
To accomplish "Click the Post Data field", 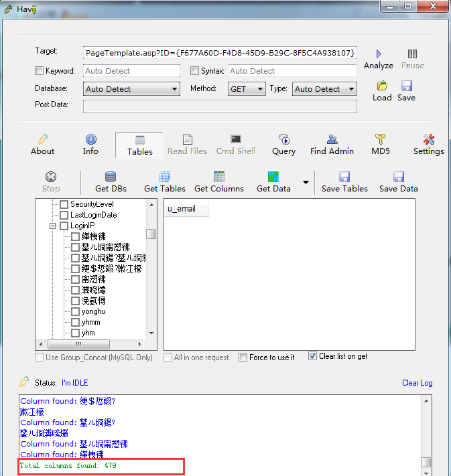I will click(x=220, y=106).
